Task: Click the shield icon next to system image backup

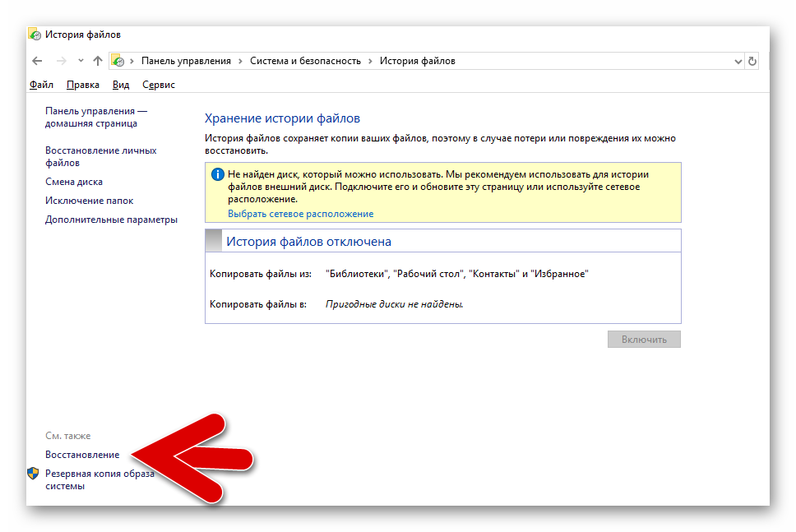Action: [34, 474]
